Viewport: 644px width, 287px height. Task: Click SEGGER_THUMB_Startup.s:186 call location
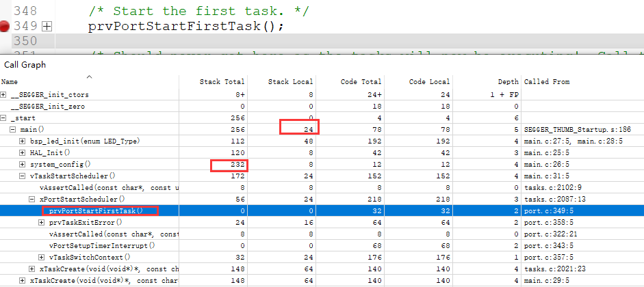pos(578,130)
